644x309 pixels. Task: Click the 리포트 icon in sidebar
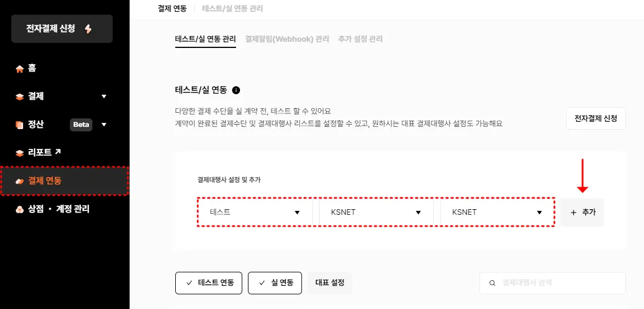(20, 153)
